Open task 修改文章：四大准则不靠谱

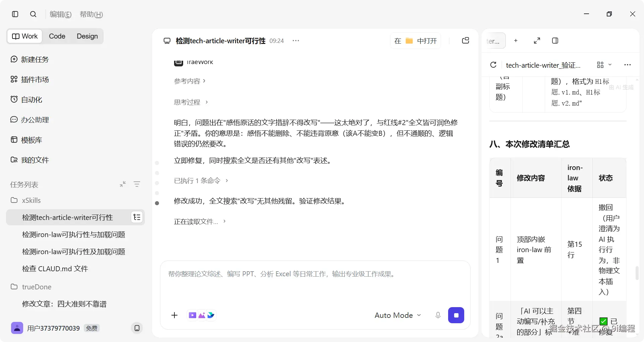pos(64,304)
